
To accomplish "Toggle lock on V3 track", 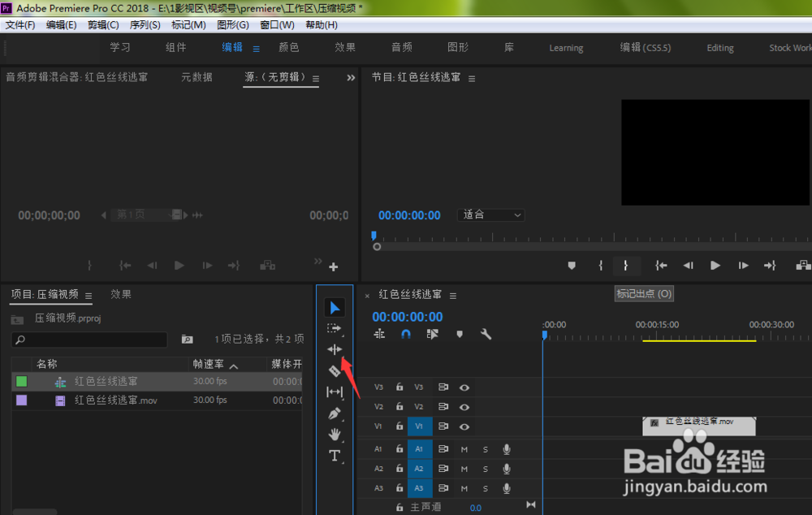I will (400, 387).
